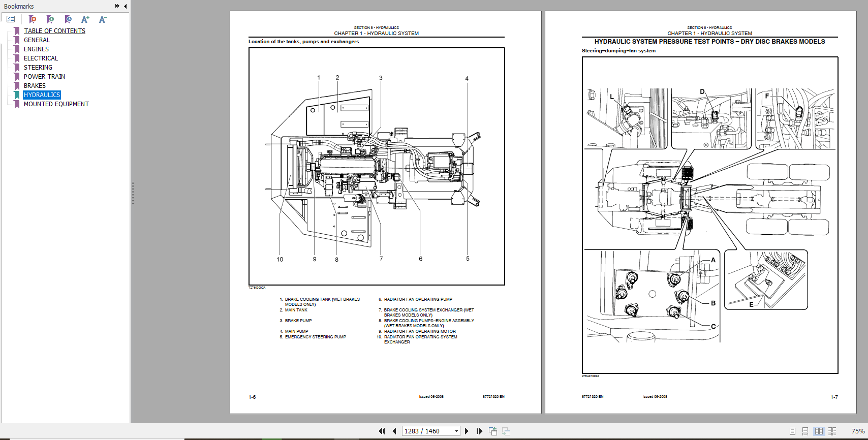The height and width of the screenshot is (440, 868).
Task: Click the delete bookmark icon
Action: 33,19
